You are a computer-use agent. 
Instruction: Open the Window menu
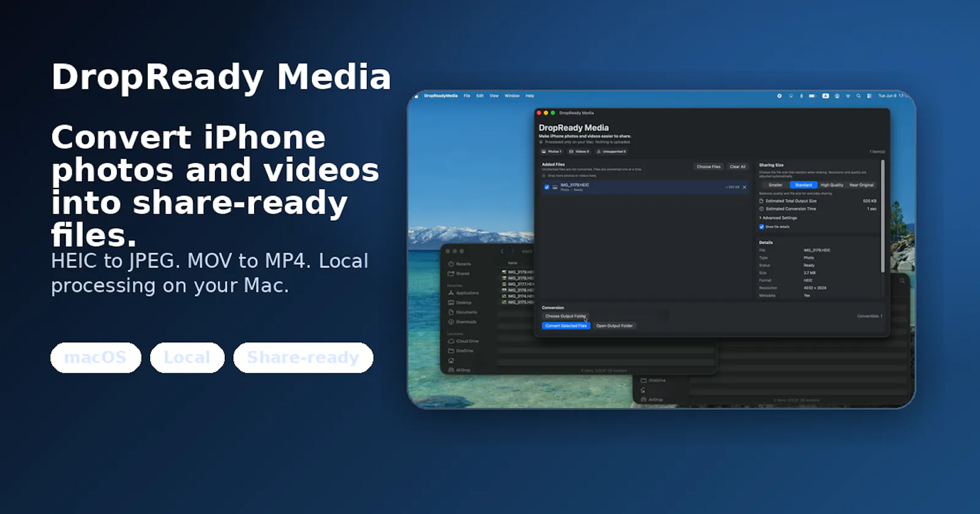512,95
